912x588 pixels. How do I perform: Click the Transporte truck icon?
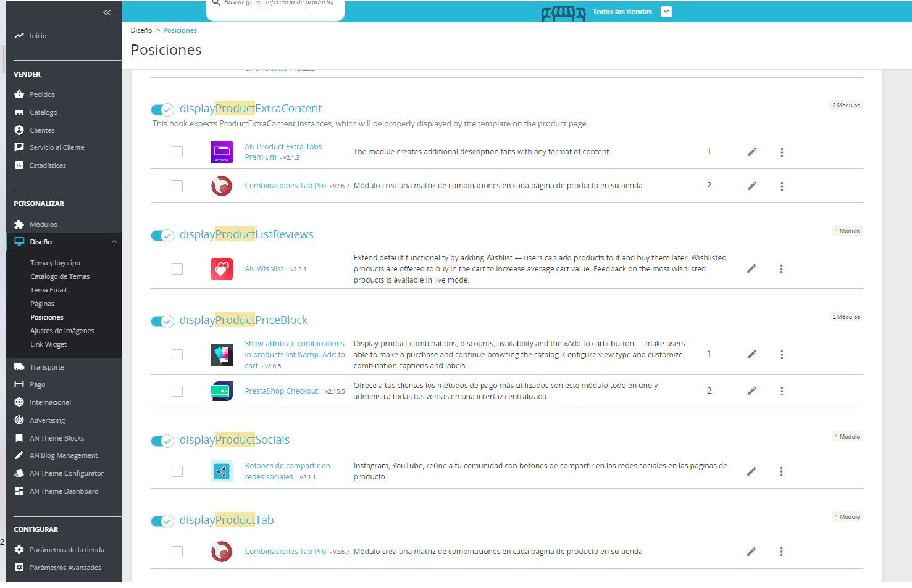[x=19, y=367]
